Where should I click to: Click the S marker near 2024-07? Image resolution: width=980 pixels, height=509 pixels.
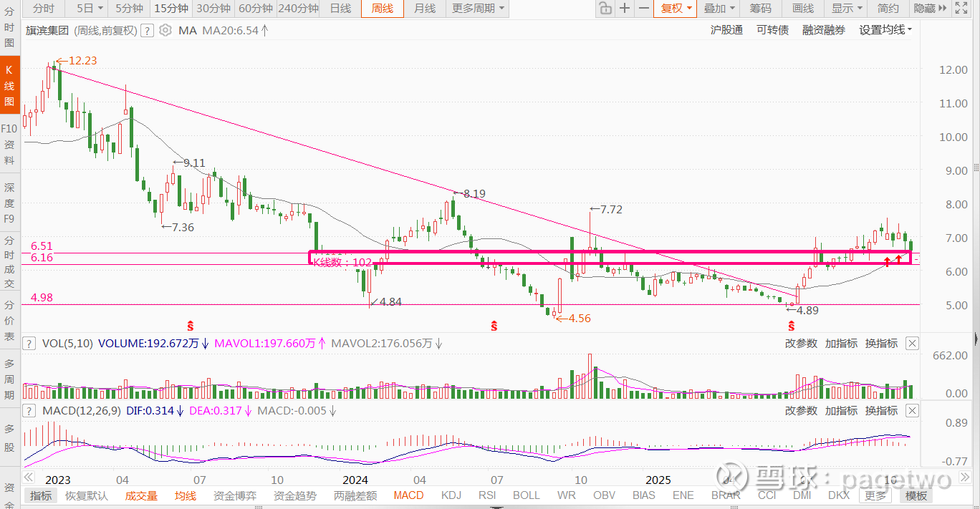coord(494,326)
